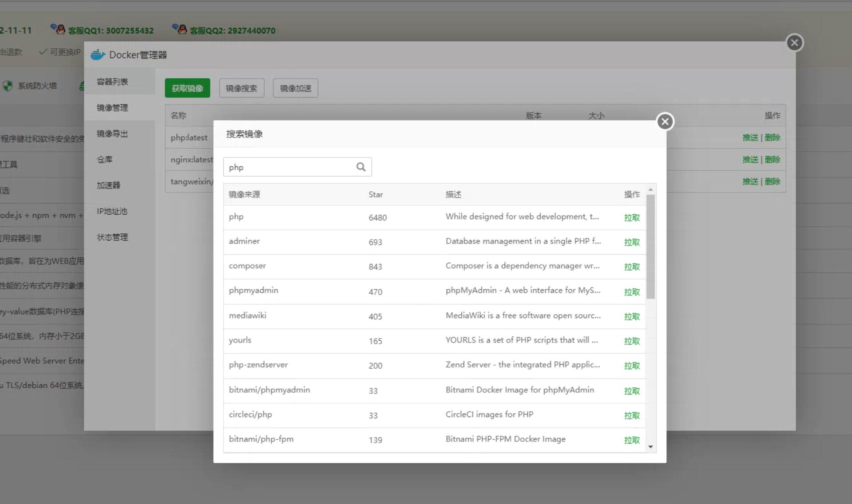Click the system firewall shield icon
This screenshot has height=504, width=852.
[8, 86]
